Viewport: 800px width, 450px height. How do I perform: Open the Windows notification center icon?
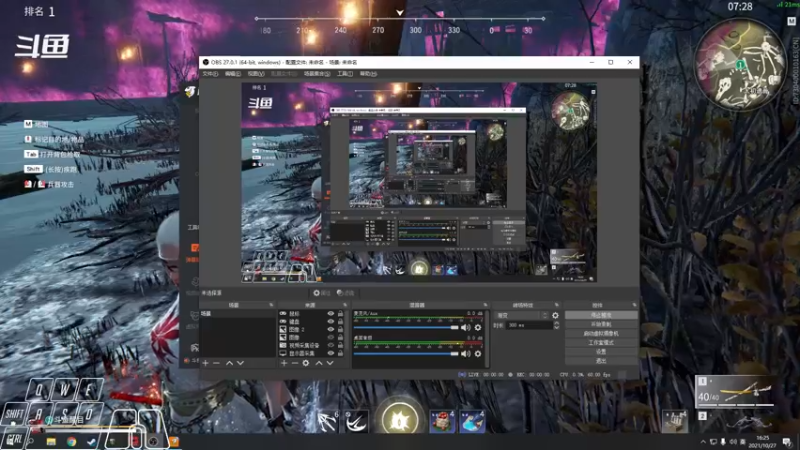[788, 442]
